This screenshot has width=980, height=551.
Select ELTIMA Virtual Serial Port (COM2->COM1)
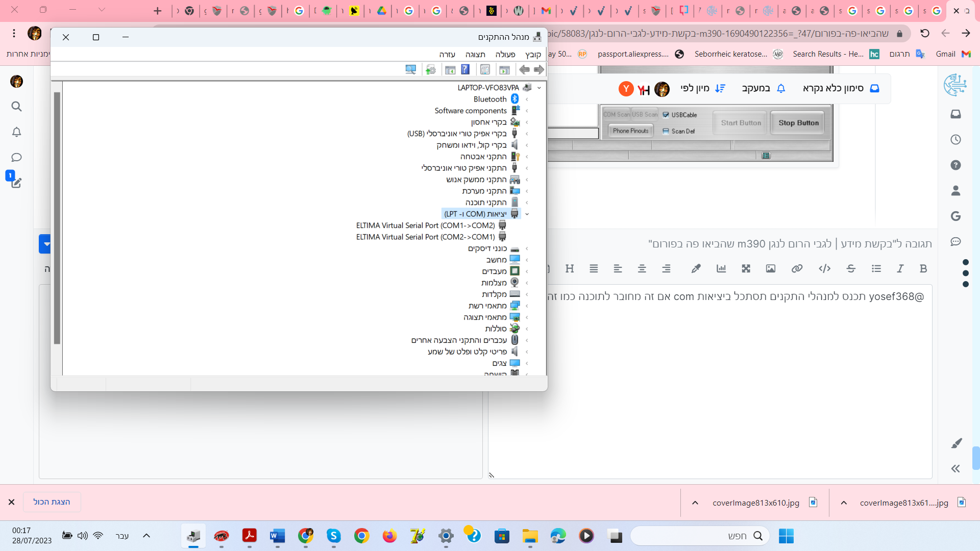click(x=431, y=237)
